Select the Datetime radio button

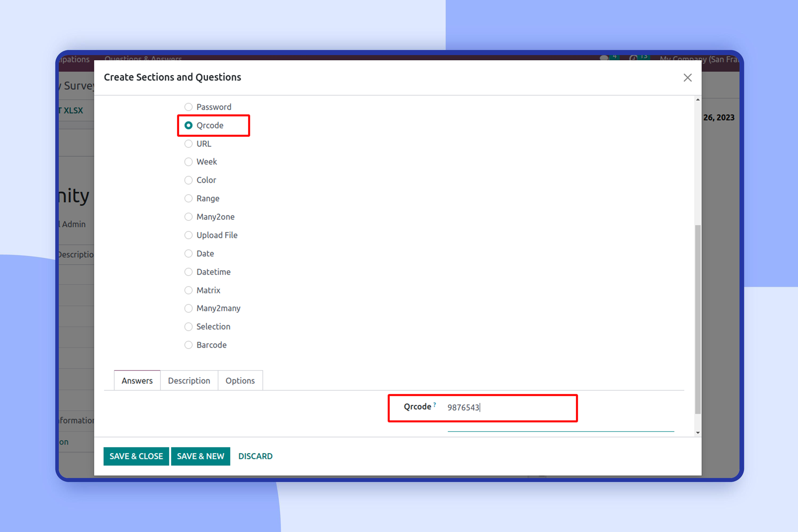click(188, 272)
